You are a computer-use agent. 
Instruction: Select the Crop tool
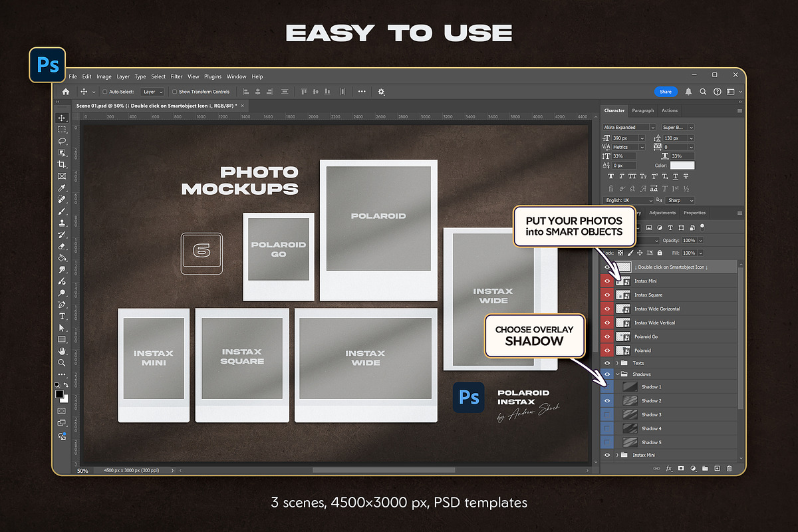(62, 164)
